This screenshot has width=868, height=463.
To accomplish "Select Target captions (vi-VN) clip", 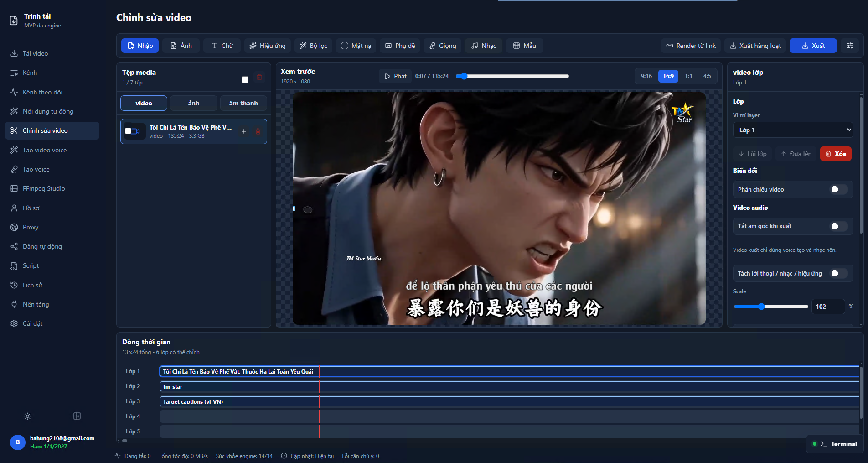I will pyautogui.click(x=509, y=401).
